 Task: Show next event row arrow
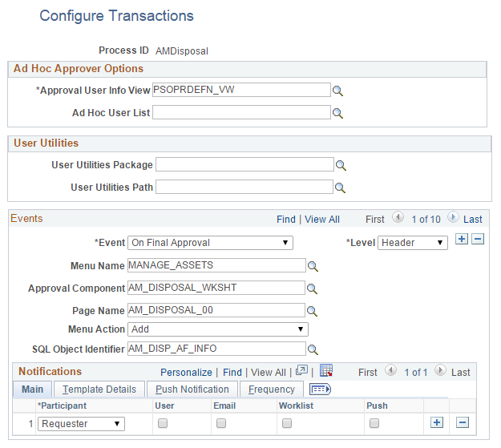[453, 217]
